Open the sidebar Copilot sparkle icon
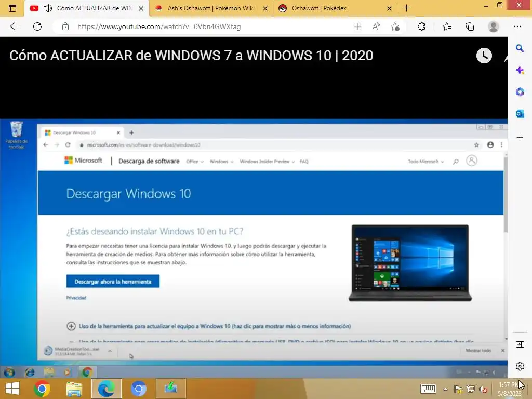The height and width of the screenshot is (399, 532). click(x=520, y=70)
